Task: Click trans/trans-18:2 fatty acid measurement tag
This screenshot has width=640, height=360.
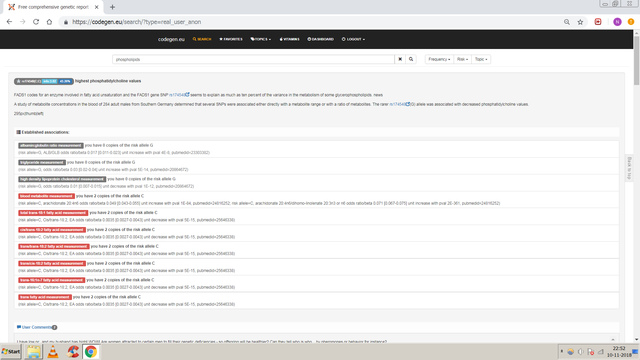Action: point(54,247)
